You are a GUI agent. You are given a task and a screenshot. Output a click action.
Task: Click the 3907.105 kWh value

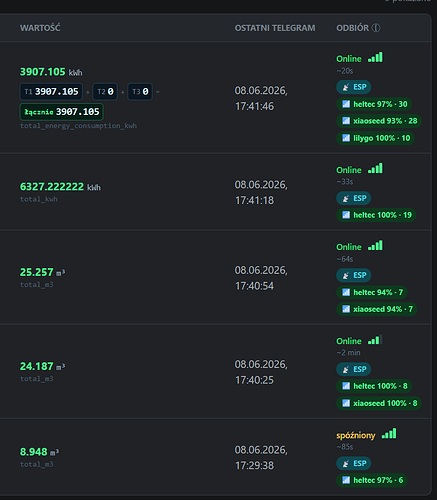[x=51, y=72]
